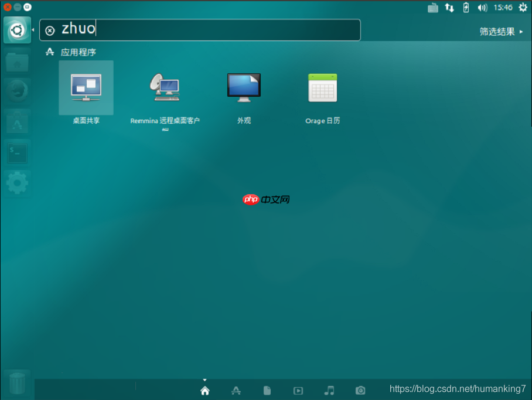Clear the zhuo search query

click(49, 30)
